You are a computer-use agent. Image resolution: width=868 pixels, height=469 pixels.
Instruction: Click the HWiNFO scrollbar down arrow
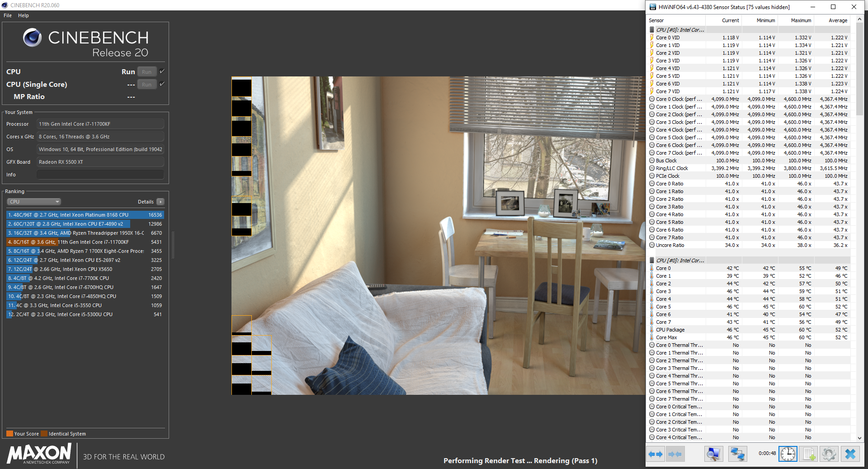pos(859,438)
